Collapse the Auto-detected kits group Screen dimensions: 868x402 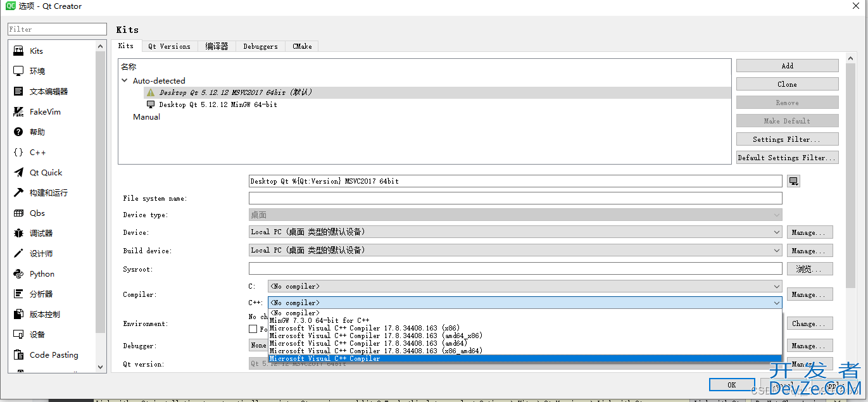pyautogui.click(x=125, y=81)
